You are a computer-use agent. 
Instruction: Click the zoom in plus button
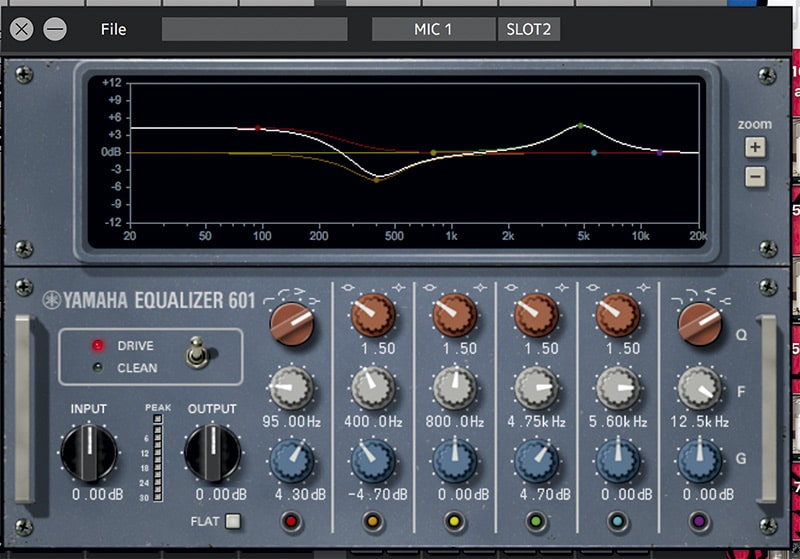tap(755, 147)
